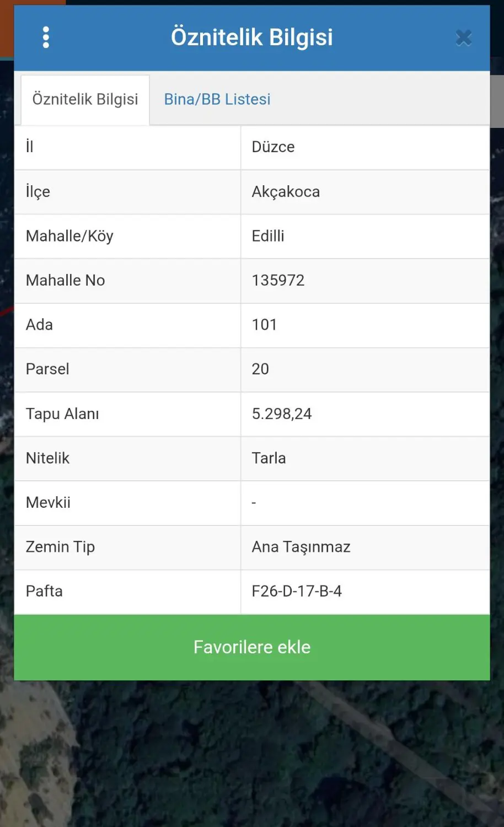Click the satellite map below the dialog
The width and height of the screenshot is (504, 827).
pos(252,755)
